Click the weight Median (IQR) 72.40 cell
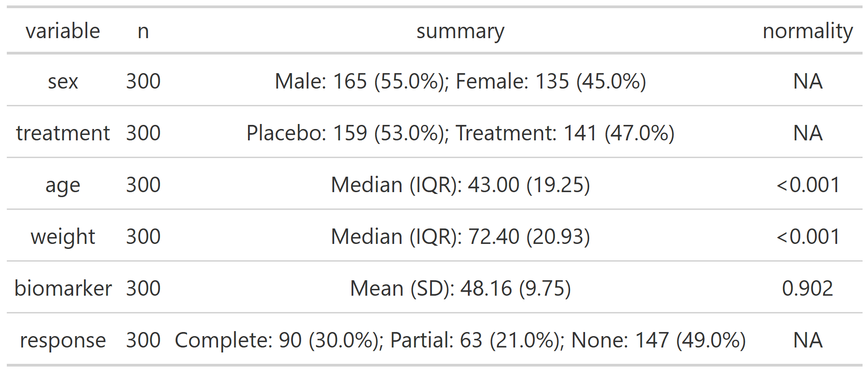 (x=460, y=237)
